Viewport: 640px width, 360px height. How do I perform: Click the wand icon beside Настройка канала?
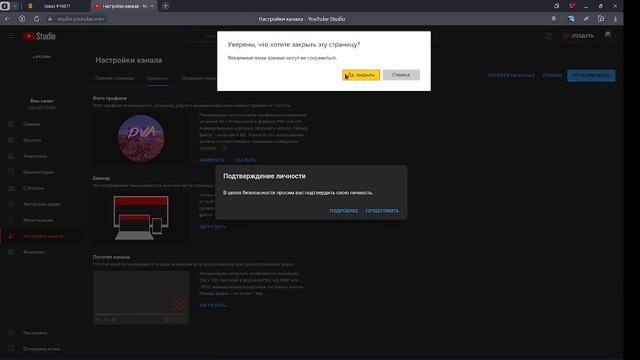point(11,236)
